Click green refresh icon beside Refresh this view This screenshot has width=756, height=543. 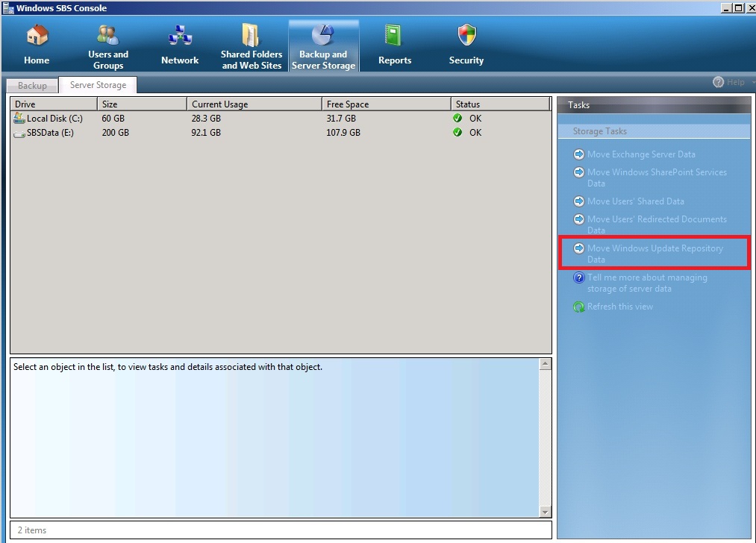click(x=578, y=307)
